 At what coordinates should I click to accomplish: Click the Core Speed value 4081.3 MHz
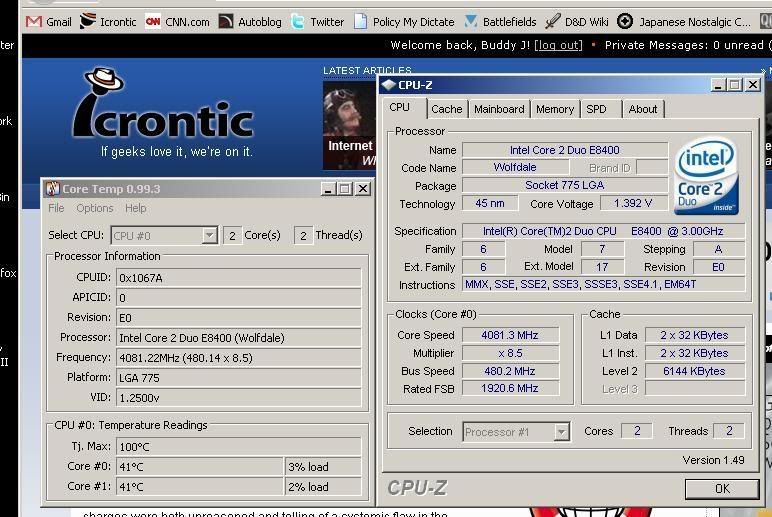tap(510, 335)
